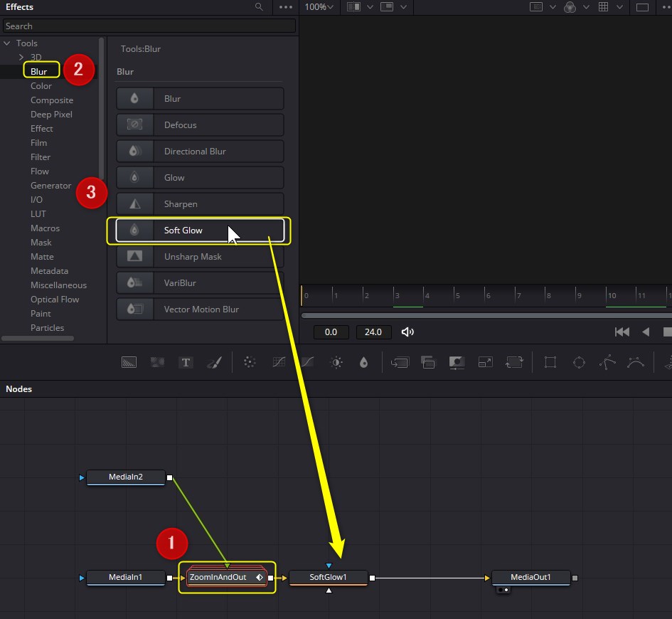672x619 pixels.
Task: Select the Particles category
Action: [x=47, y=327]
